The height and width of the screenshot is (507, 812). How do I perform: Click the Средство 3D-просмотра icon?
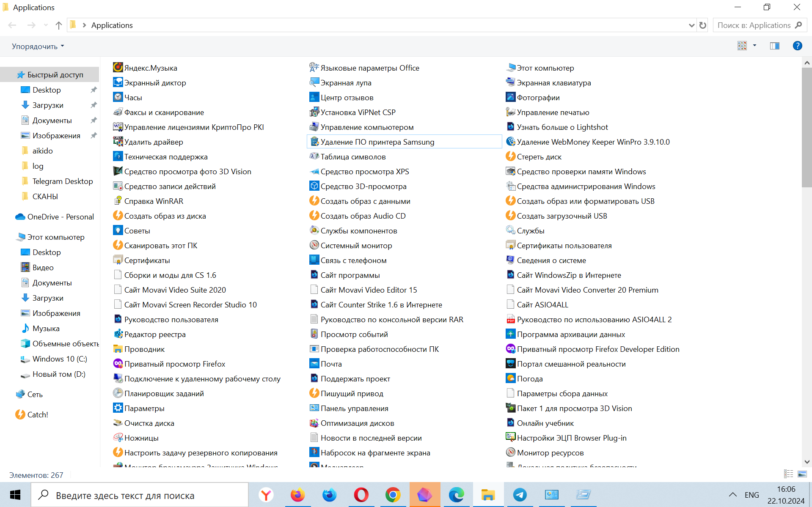click(314, 186)
